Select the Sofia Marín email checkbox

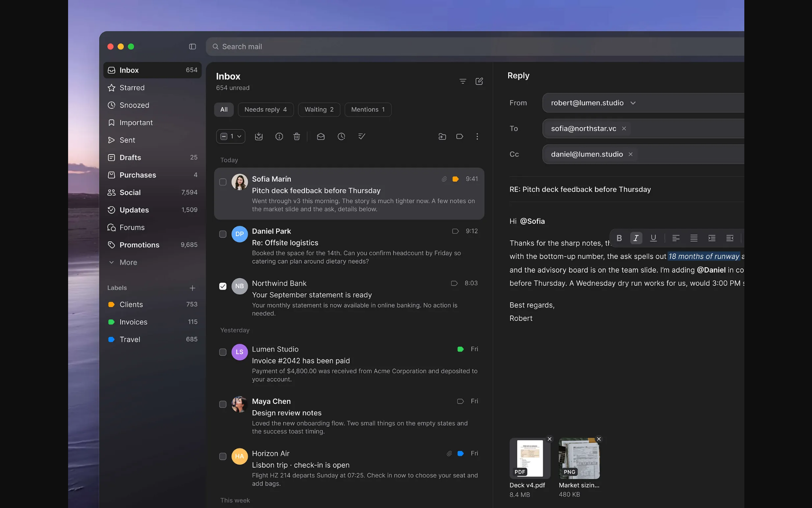223,182
